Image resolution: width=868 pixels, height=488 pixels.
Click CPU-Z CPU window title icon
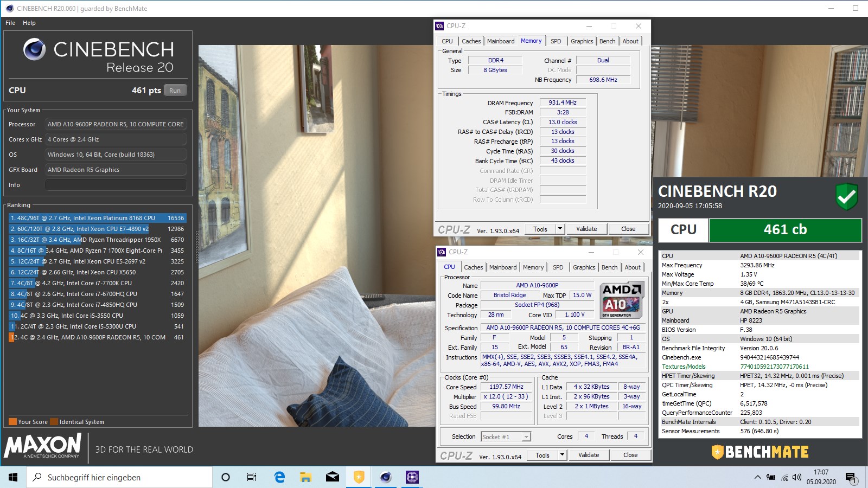tap(442, 252)
